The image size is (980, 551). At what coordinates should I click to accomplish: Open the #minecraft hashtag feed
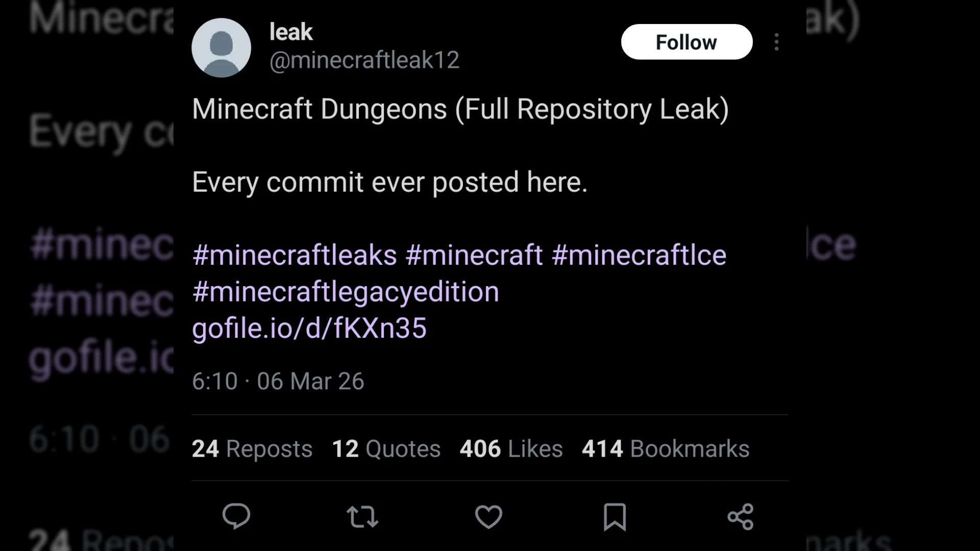coord(475,255)
